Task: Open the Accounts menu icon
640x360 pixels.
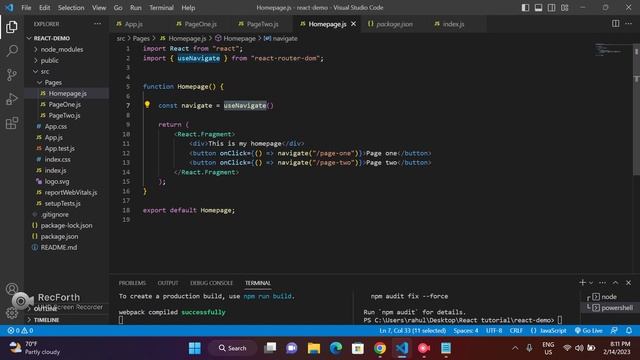Action: coord(12,289)
